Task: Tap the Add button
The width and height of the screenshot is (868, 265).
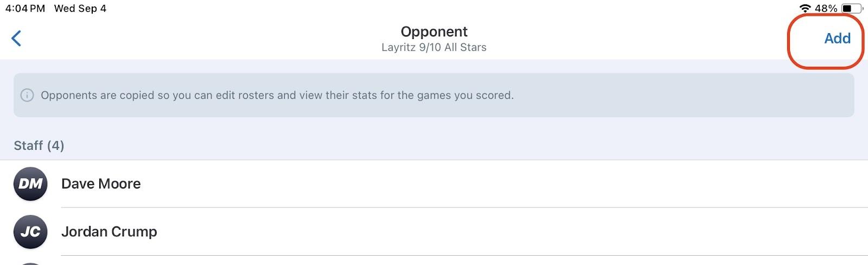Action: pos(837,39)
